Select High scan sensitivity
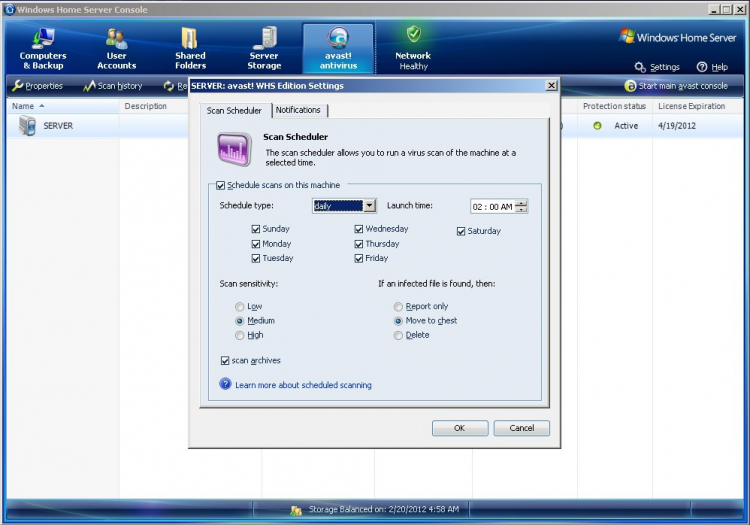This screenshot has width=750, height=525. pos(240,336)
